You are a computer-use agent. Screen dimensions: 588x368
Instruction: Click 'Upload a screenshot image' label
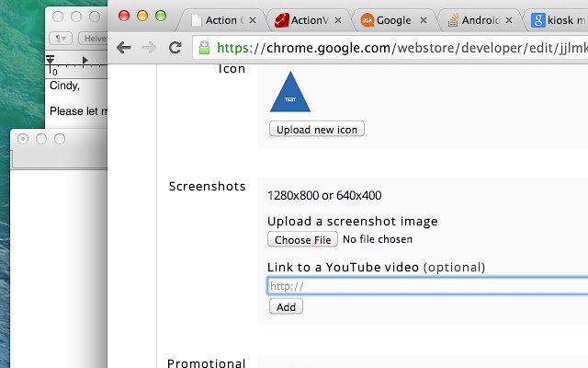pos(353,221)
